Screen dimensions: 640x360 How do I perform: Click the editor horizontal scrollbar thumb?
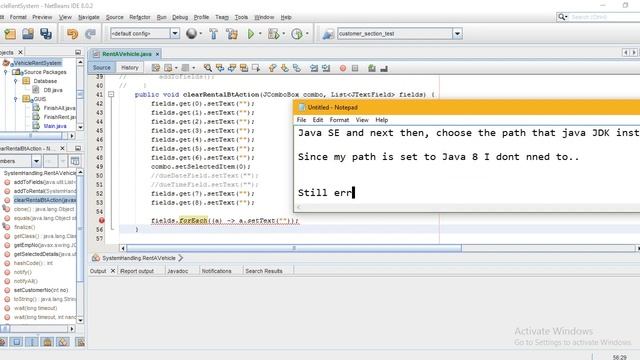pyautogui.click(x=294, y=248)
